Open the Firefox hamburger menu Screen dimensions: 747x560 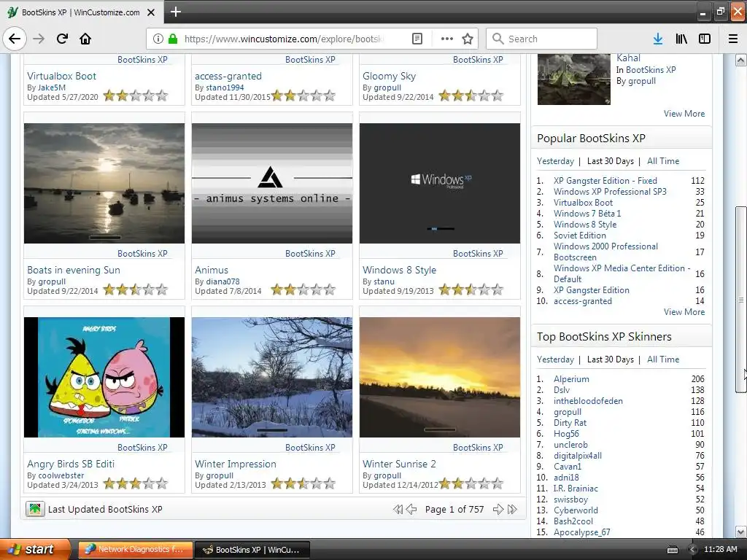733,39
